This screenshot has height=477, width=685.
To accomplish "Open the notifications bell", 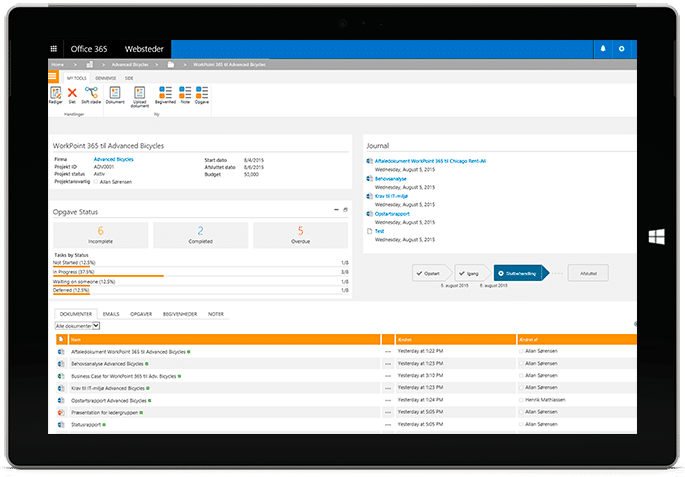I will (x=603, y=48).
